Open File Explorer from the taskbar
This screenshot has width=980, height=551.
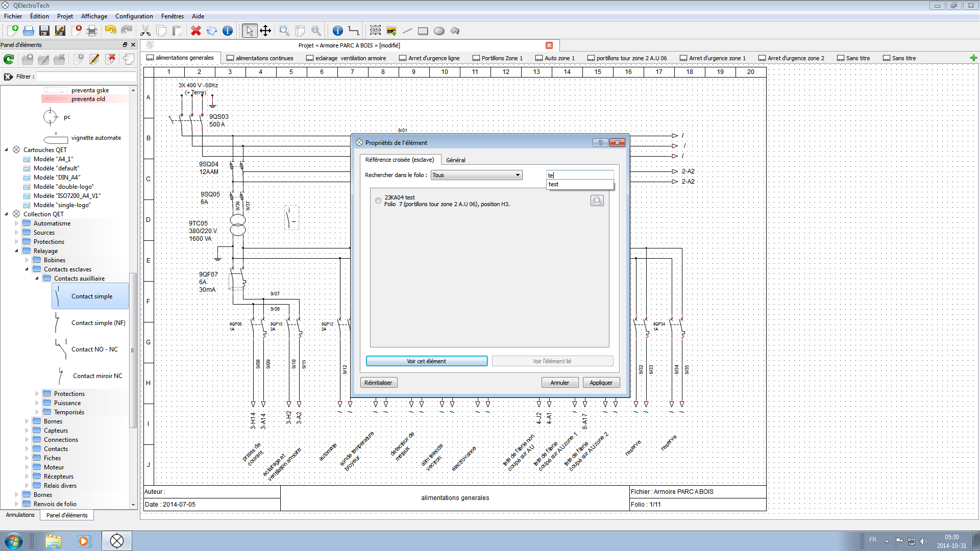[x=54, y=541]
